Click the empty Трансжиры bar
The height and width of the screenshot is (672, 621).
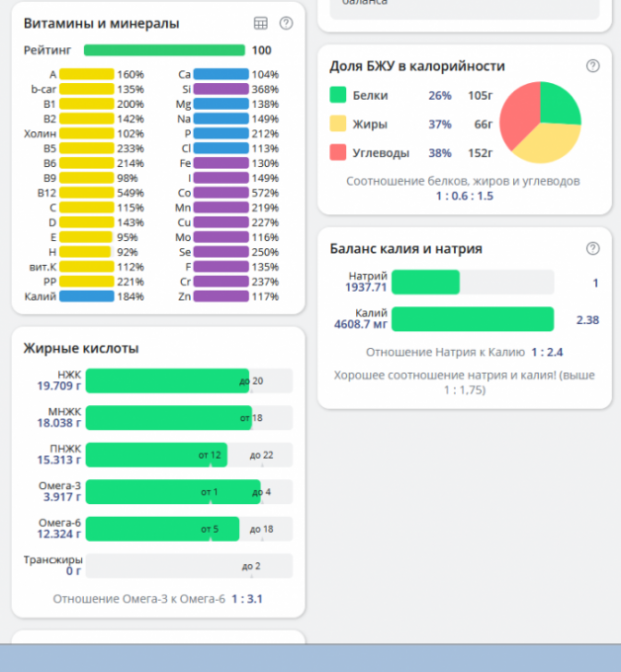coord(189,566)
